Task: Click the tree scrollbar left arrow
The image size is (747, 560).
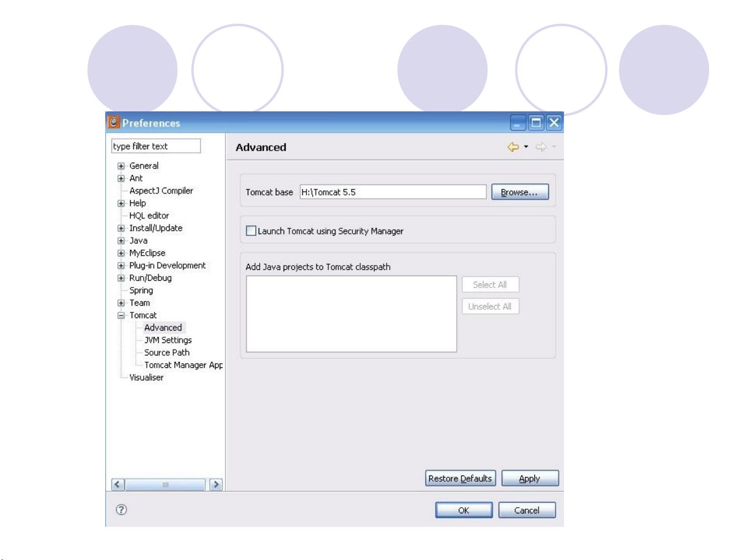Action: click(x=118, y=484)
